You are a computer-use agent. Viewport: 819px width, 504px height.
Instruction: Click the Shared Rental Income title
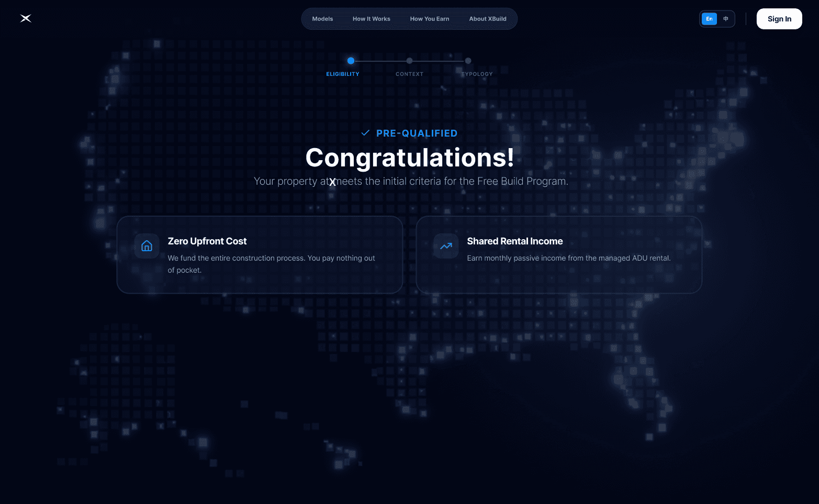coord(515,241)
